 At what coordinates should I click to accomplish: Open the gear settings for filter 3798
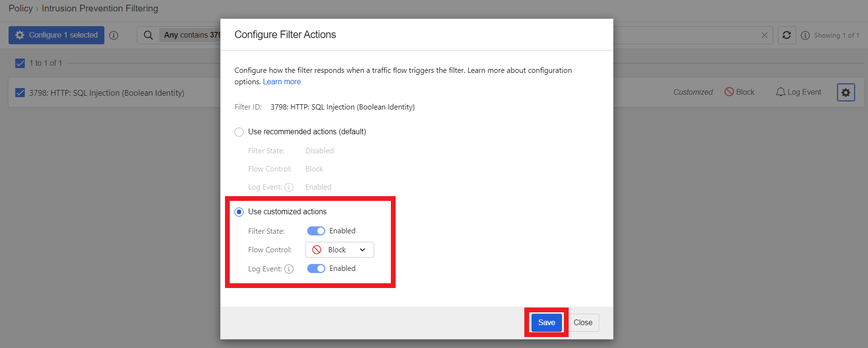(x=846, y=92)
